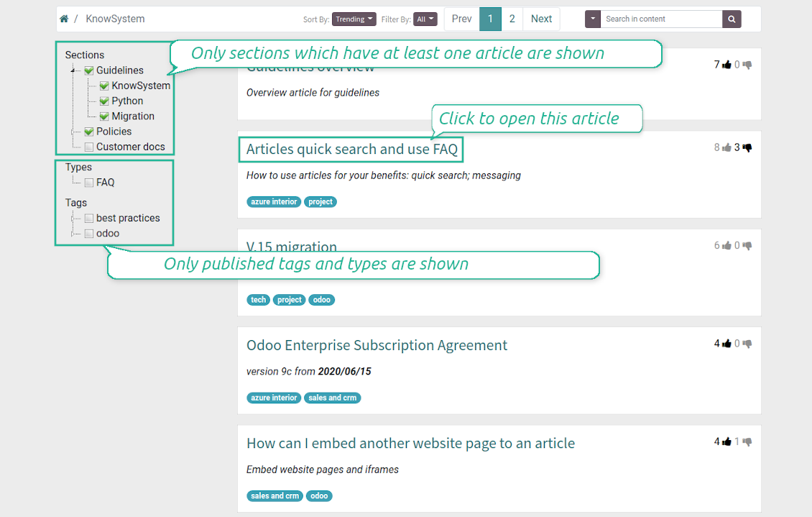
Task: Check the Customer docs checkbox
Action: [x=89, y=147]
